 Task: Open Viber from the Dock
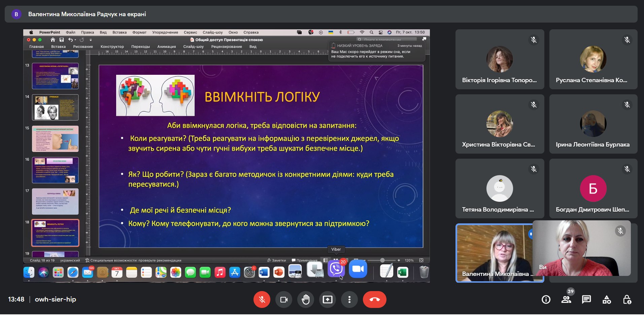(336, 269)
